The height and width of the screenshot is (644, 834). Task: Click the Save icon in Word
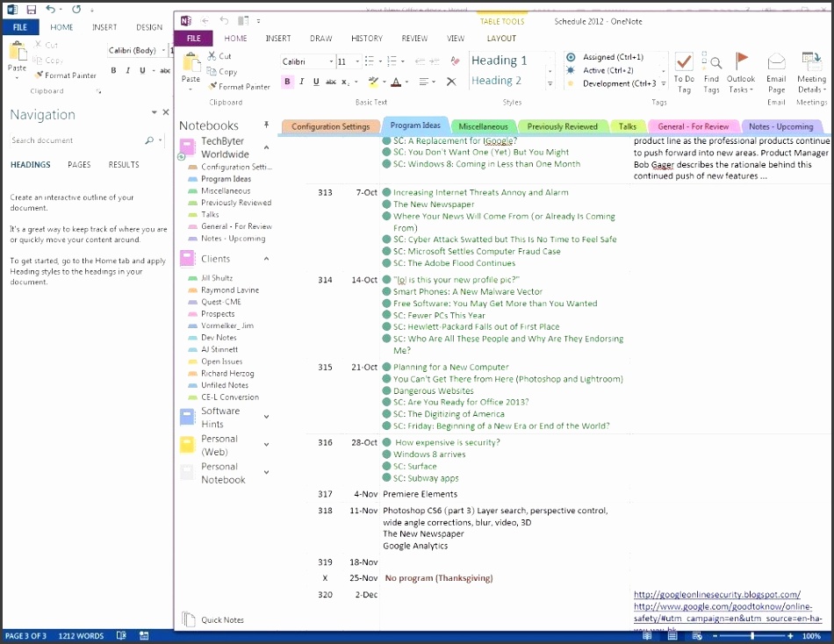(32, 10)
